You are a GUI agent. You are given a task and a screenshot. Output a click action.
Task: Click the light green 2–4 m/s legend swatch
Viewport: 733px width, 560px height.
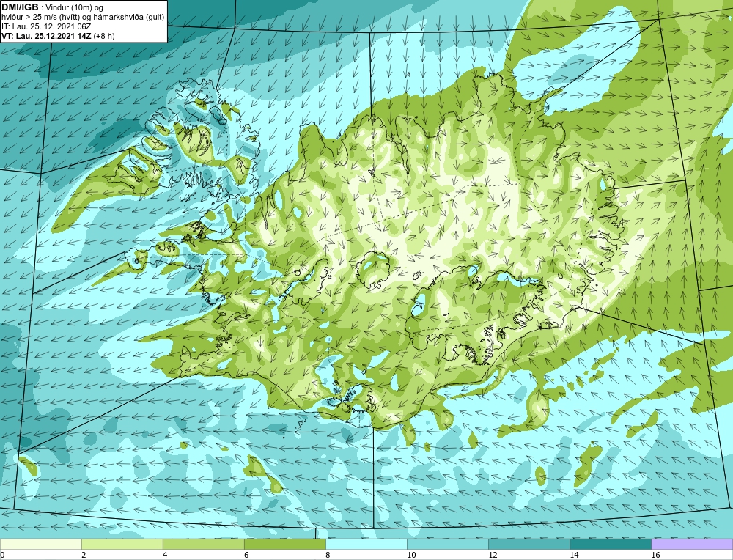[x=122, y=544]
